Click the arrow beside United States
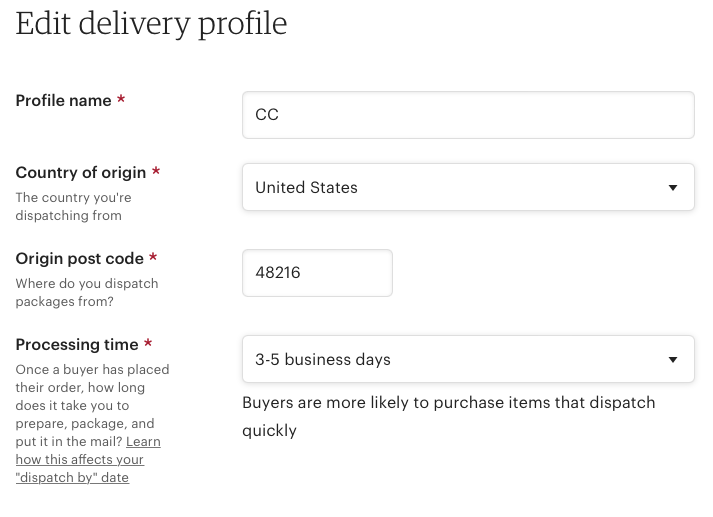Image resolution: width=713 pixels, height=517 pixels. 673,187
